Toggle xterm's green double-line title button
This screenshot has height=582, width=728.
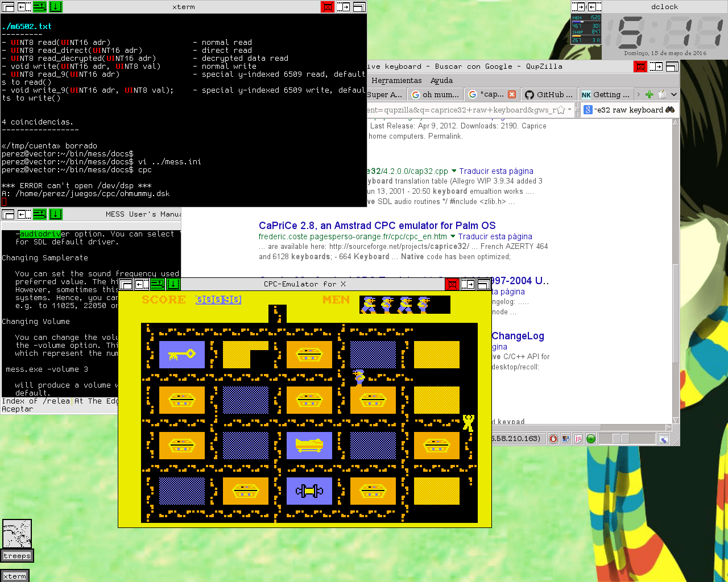[x=39, y=7]
